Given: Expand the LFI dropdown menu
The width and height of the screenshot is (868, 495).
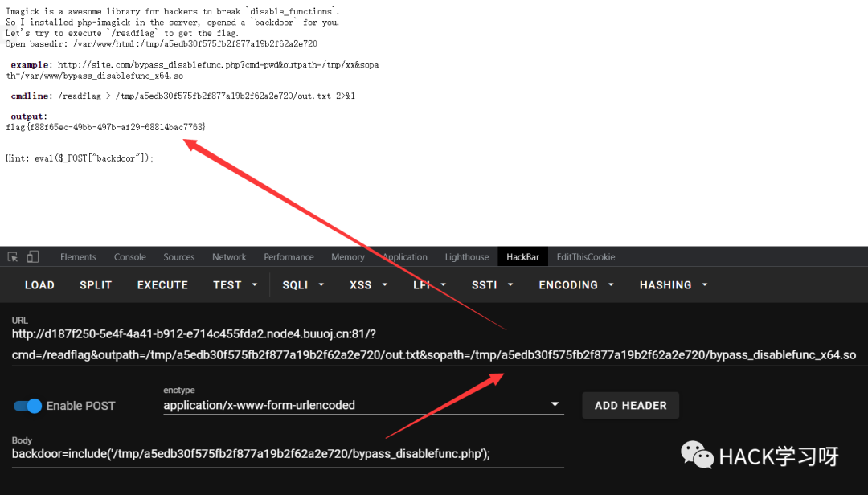Looking at the screenshot, I should 429,285.
